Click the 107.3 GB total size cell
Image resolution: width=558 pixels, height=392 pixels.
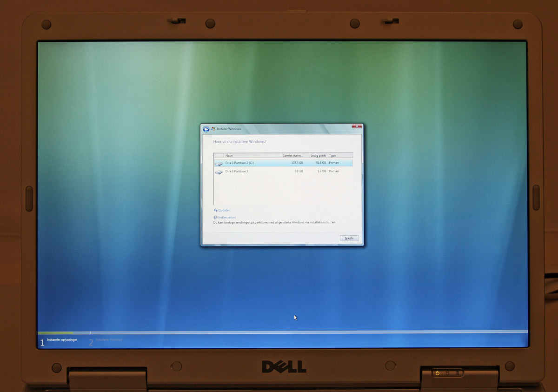297,163
